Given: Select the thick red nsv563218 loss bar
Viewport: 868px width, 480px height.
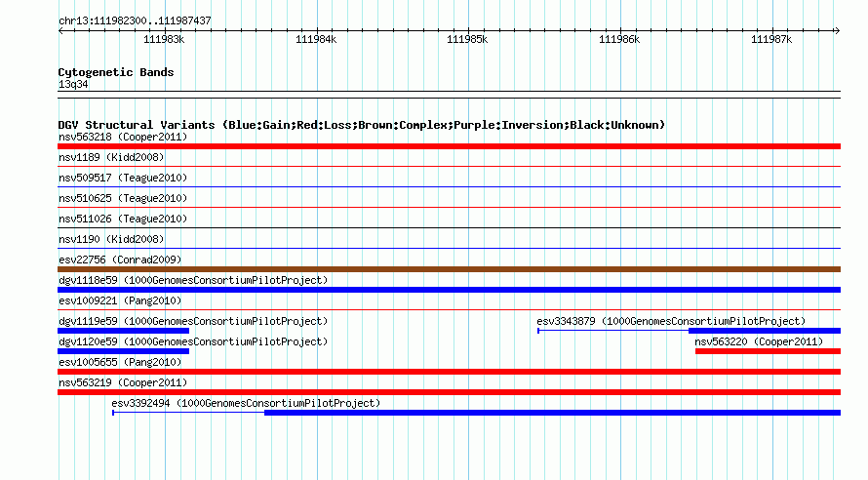Looking at the screenshot, I should pyautogui.click(x=449, y=146).
